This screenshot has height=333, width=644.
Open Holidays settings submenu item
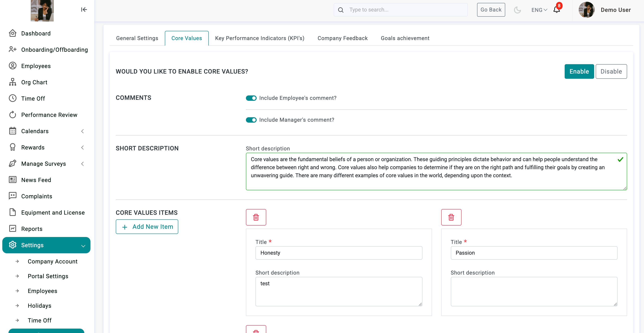tap(39, 305)
